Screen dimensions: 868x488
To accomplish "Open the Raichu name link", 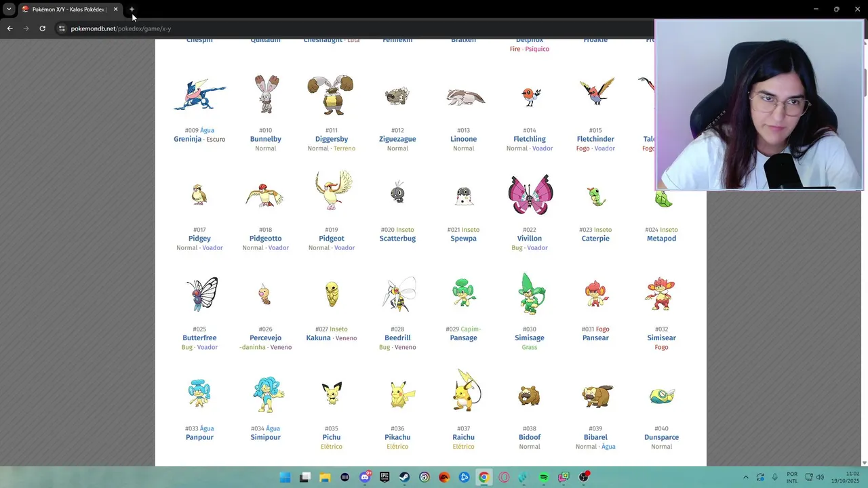I will pos(463,437).
